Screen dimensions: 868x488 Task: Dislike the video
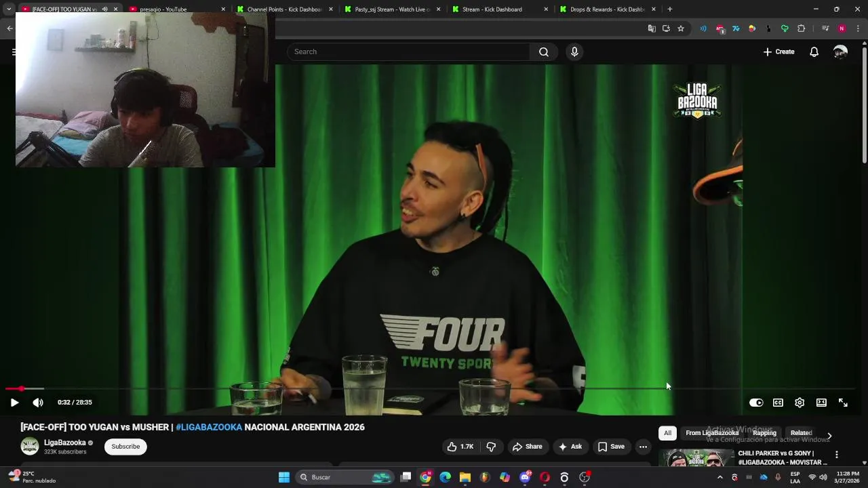492,447
